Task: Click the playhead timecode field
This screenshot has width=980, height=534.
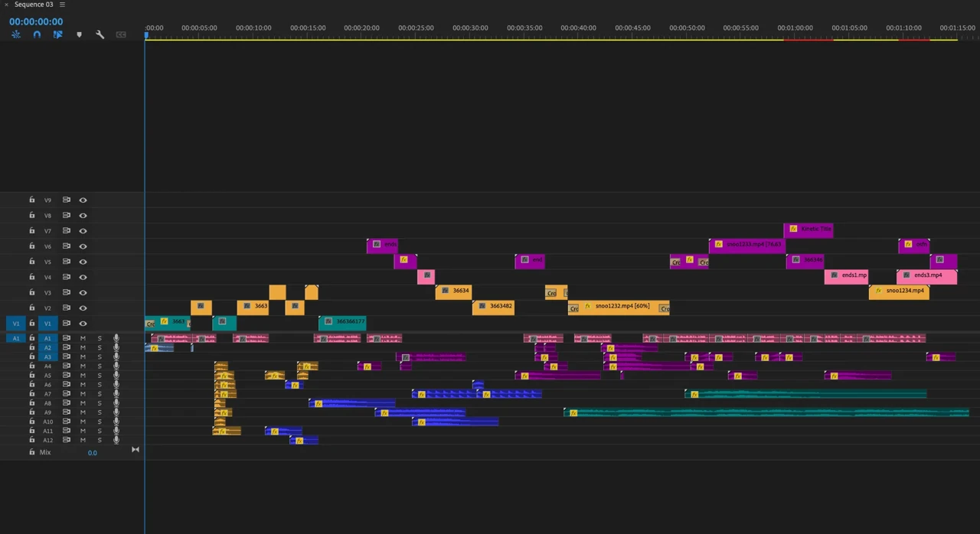Action: [x=36, y=21]
